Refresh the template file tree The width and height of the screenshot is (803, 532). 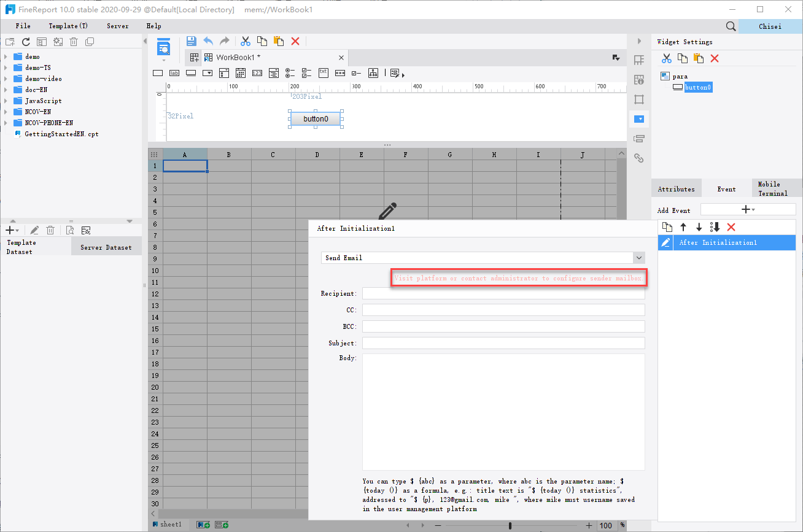[26, 42]
